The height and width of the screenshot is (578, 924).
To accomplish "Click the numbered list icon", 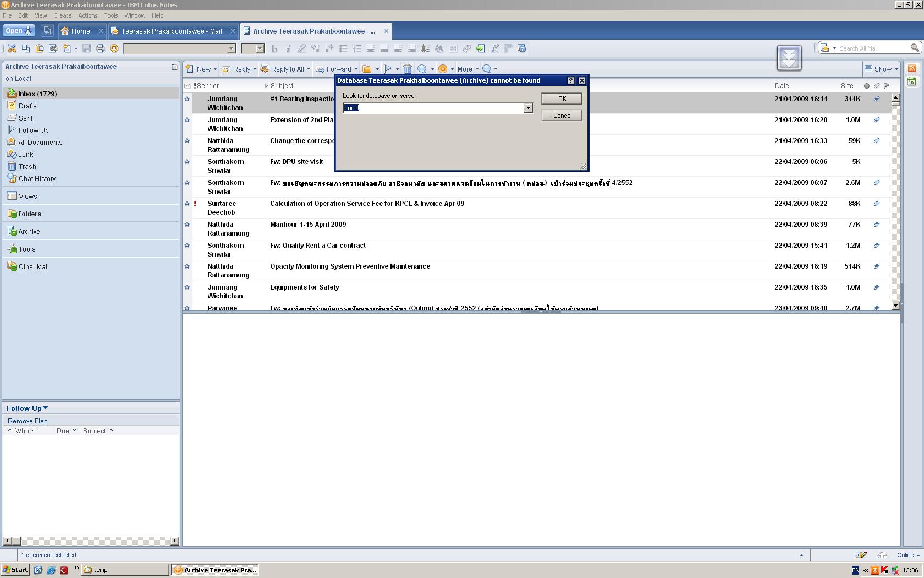I will point(357,48).
